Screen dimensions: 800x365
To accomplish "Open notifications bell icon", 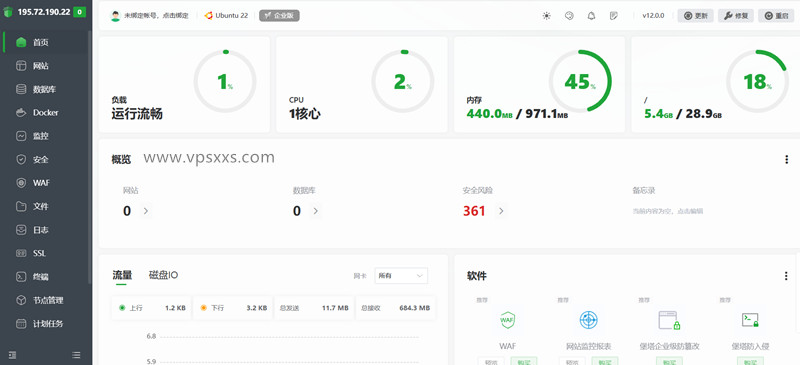I will click(591, 16).
